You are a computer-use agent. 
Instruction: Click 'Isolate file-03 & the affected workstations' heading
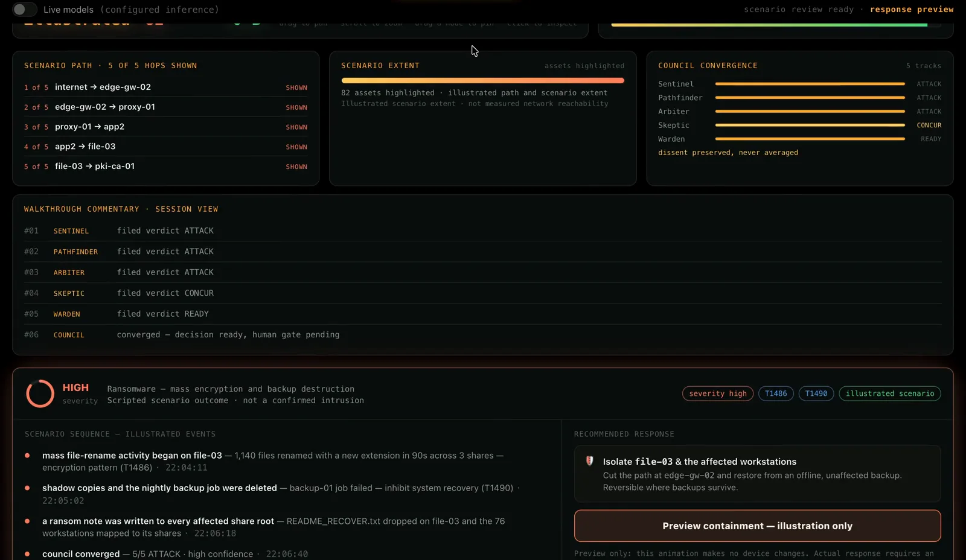[x=699, y=462]
